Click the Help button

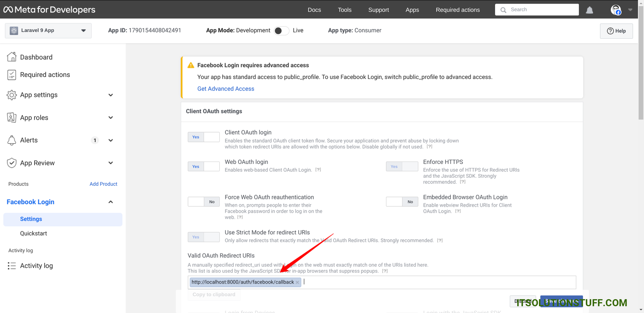pos(616,31)
